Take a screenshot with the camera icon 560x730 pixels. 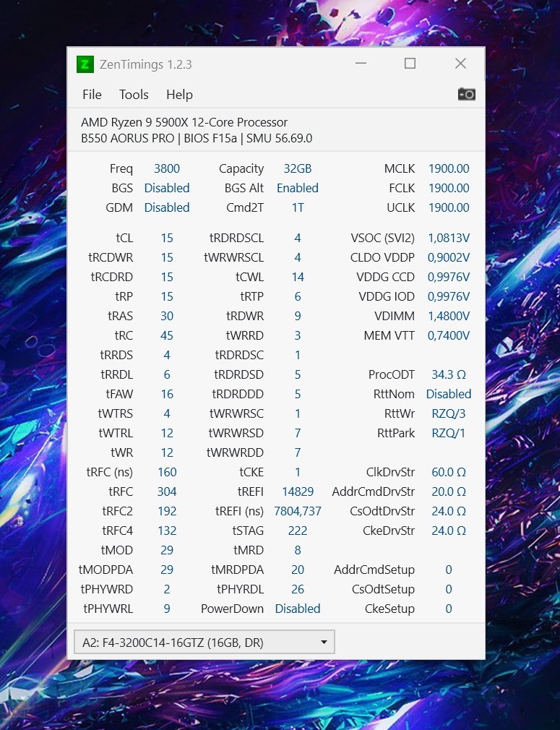(x=467, y=95)
